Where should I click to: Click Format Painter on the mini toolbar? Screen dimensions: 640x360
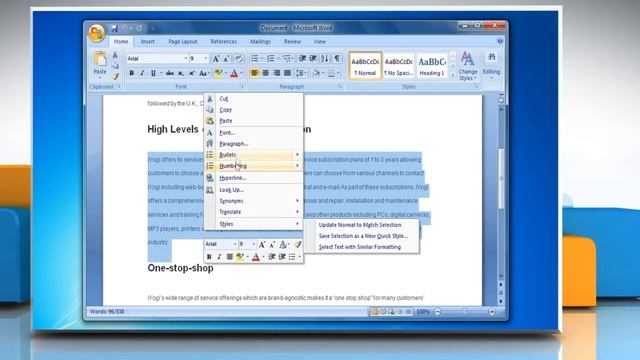[298, 244]
